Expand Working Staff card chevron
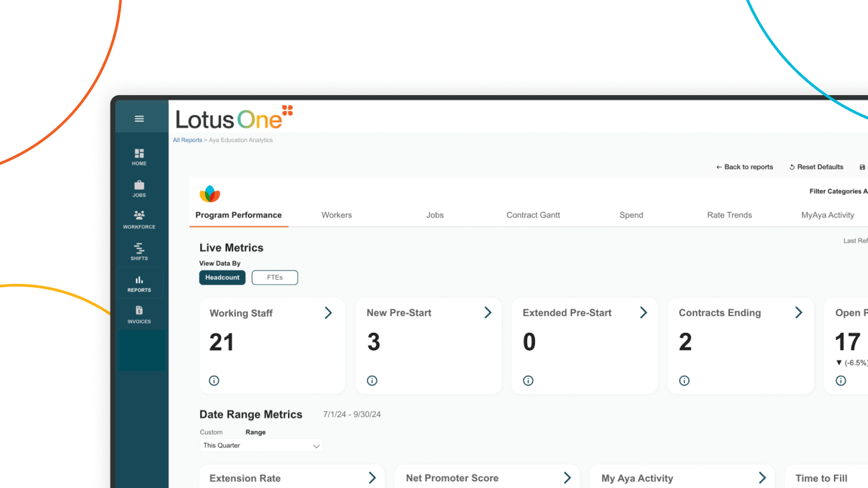This screenshot has height=488, width=868. (328, 313)
